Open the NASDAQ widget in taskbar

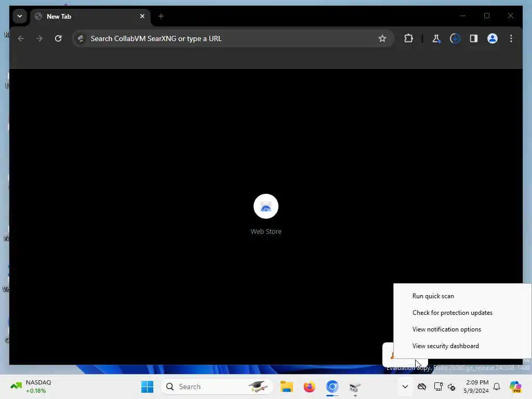[31, 387]
